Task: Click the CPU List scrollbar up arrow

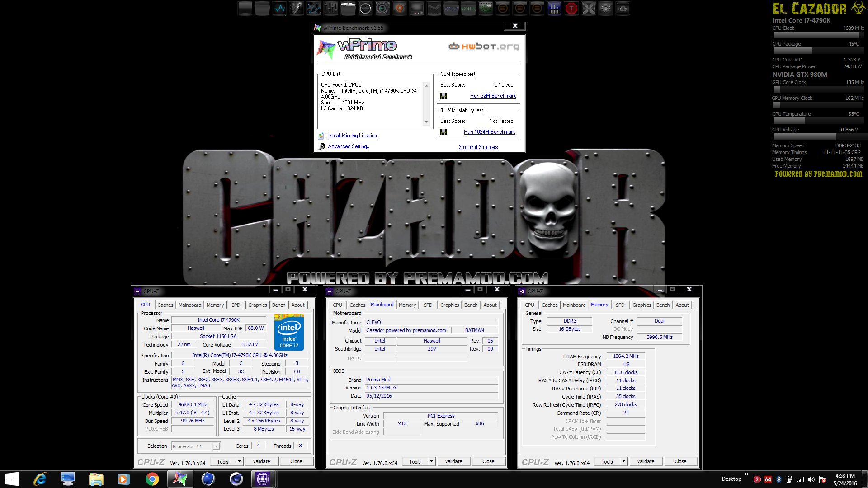Action: (426, 85)
